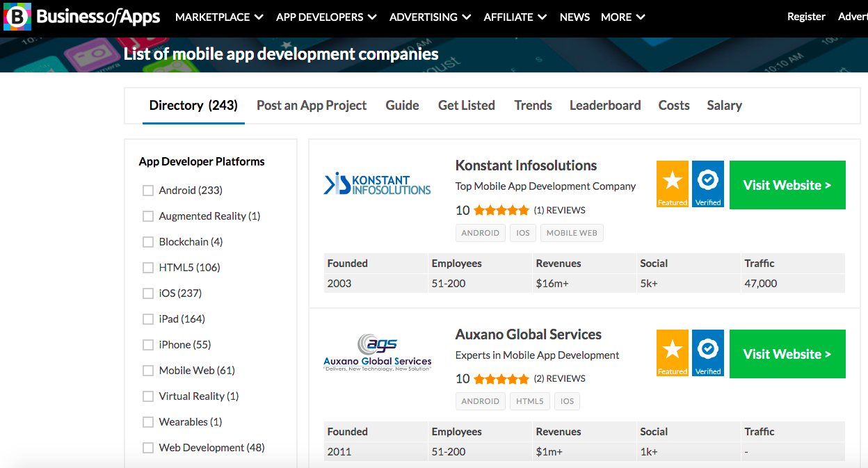868x468 pixels.
Task: Switch to the Trends tab
Action: tap(533, 106)
